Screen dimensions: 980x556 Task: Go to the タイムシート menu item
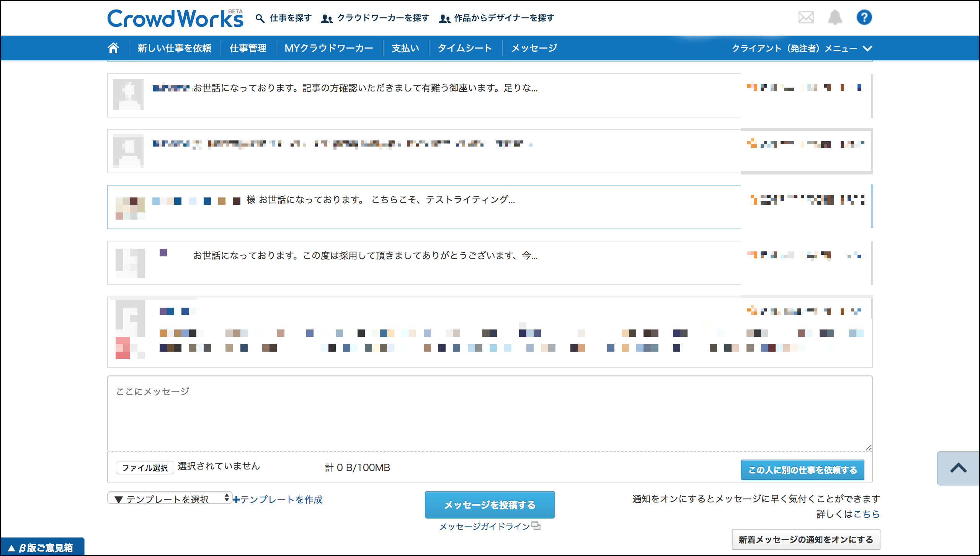tap(465, 48)
